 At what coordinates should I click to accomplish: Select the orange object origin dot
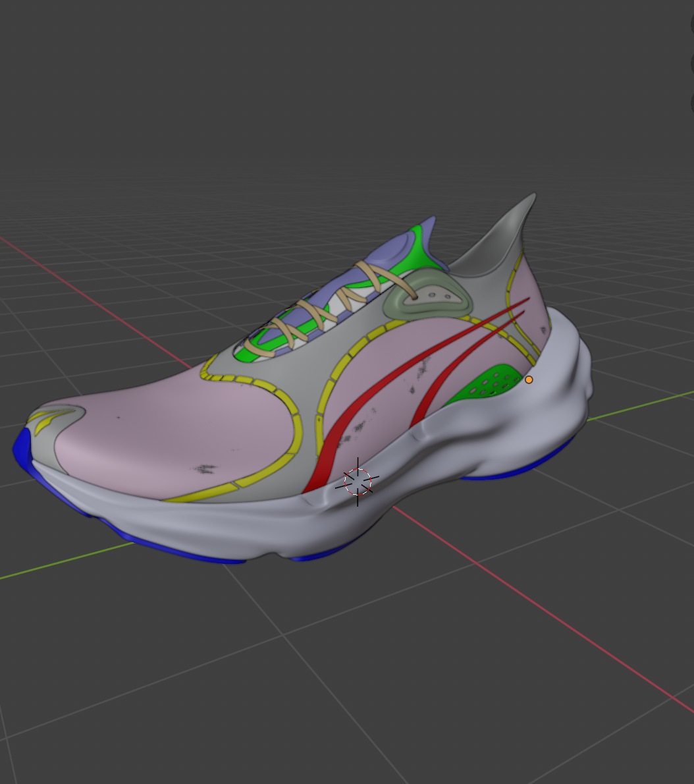click(529, 380)
